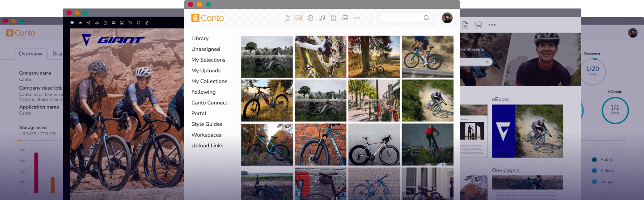The image size is (644, 200).
Task: Add a comment using the speech bubble icon
Action: 114,22
